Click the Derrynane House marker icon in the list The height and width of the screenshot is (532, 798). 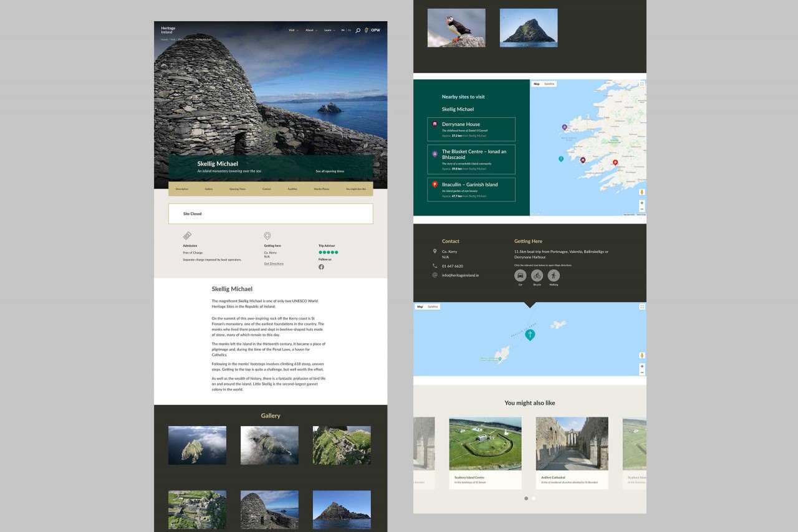coord(435,124)
